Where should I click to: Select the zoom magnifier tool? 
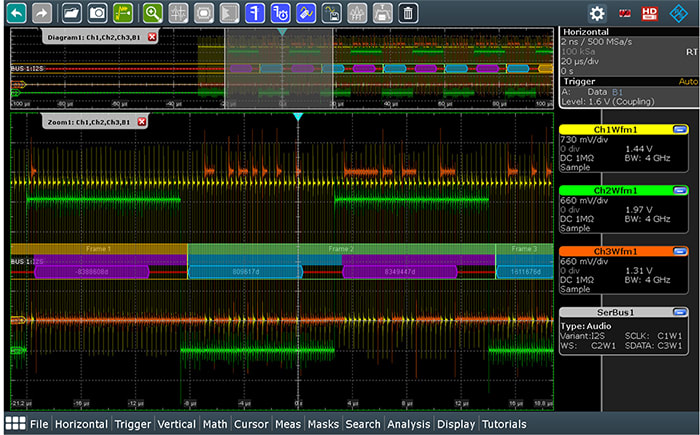pyautogui.click(x=152, y=13)
